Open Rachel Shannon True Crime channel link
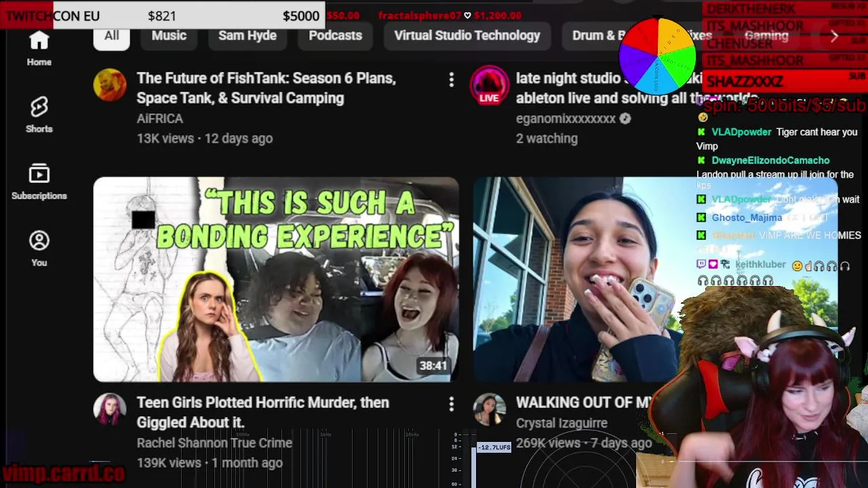 (214, 443)
